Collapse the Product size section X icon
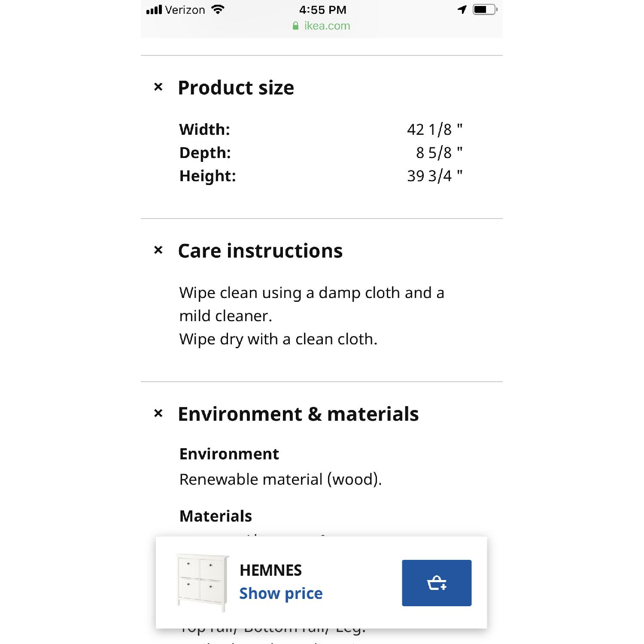644x644 pixels. pos(158,87)
